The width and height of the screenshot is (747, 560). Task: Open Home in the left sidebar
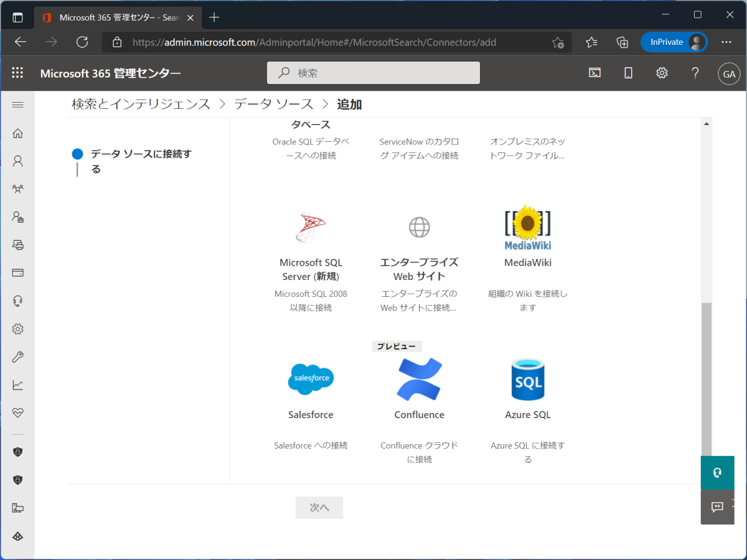pos(17,133)
